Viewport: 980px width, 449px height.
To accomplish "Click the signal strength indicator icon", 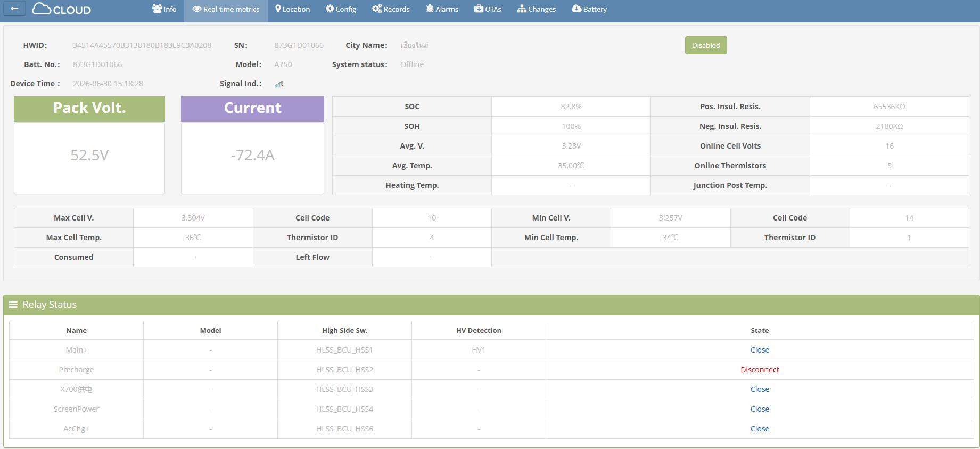I will [x=279, y=84].
